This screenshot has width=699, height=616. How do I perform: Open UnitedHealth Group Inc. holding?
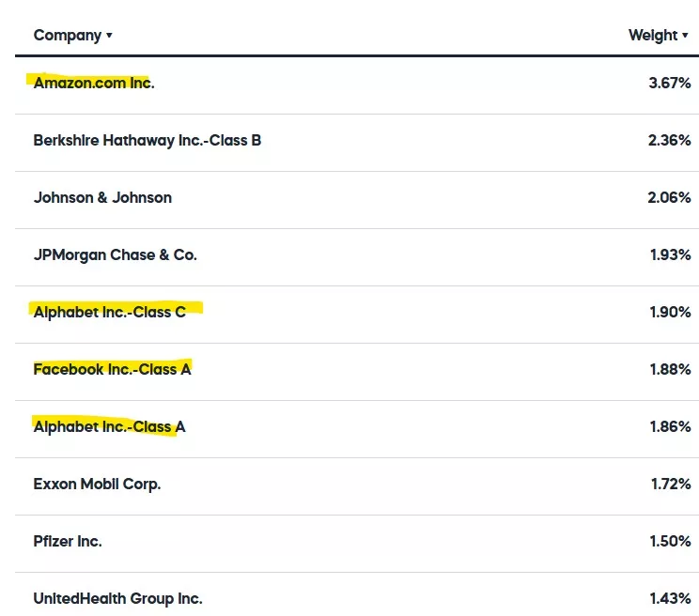[117, 598]
